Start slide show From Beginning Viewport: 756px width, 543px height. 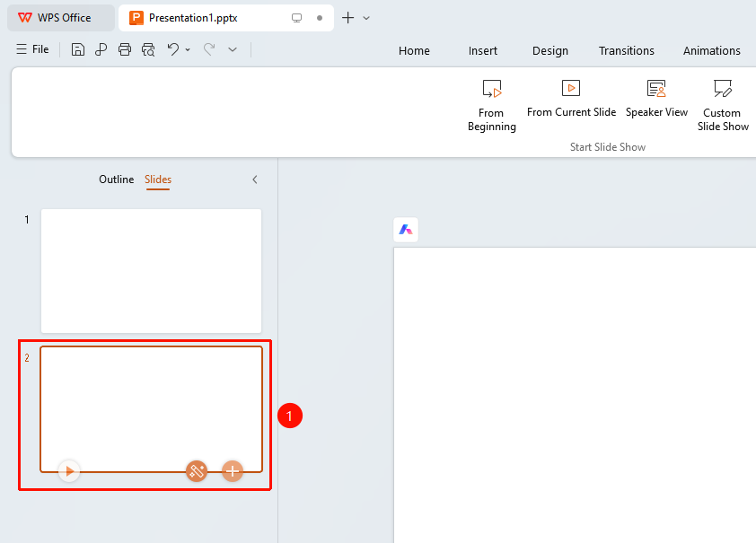pos(491,106)
